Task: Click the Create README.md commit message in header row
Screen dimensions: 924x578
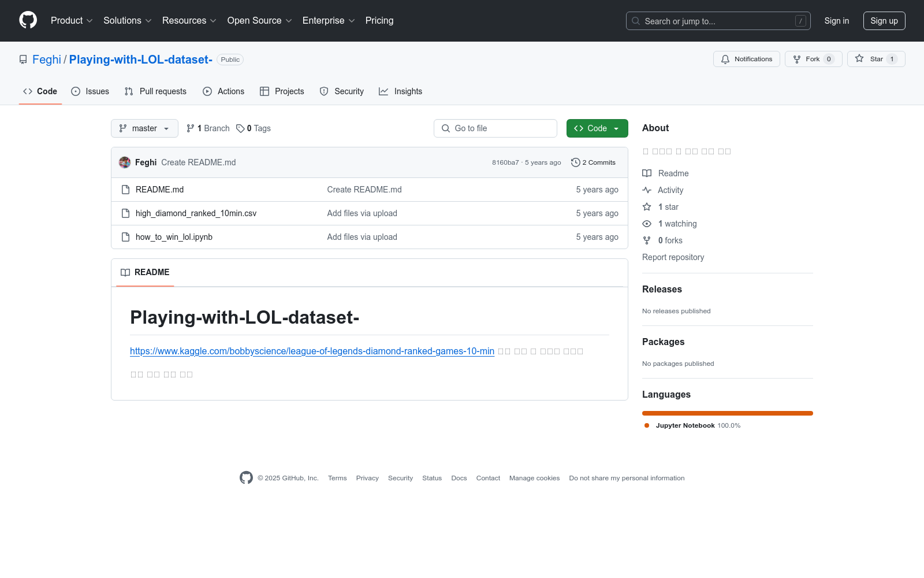Action: pos(199,162)
